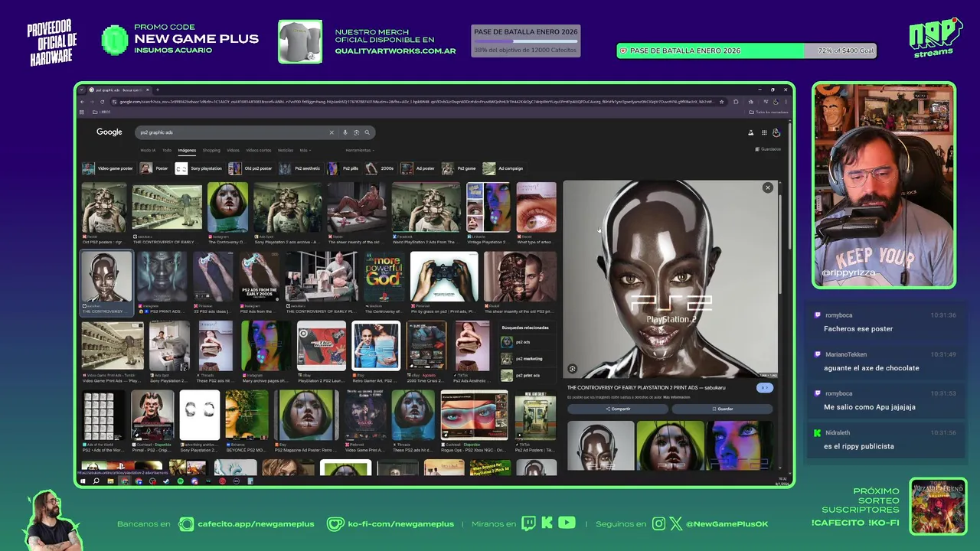Image resolution: width=980 pixels, height=551 pixels.
Task: Click the Google logo
Action: (x=109, y=132)
